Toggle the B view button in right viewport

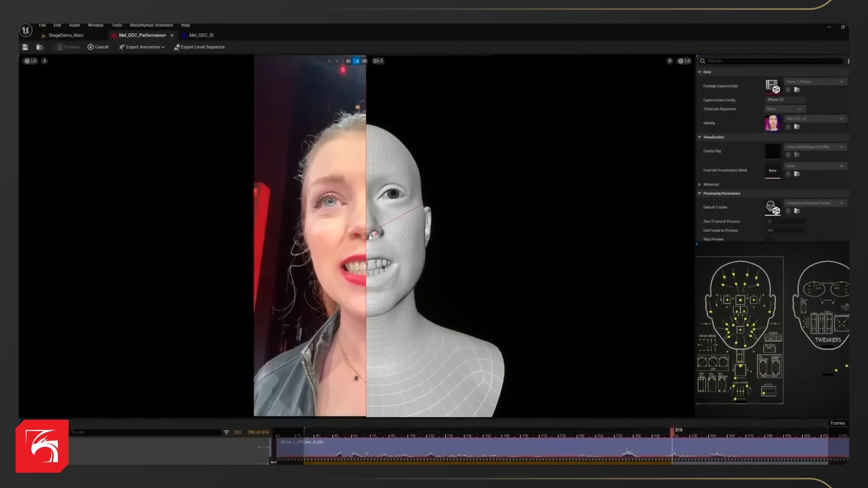(670, 61)
